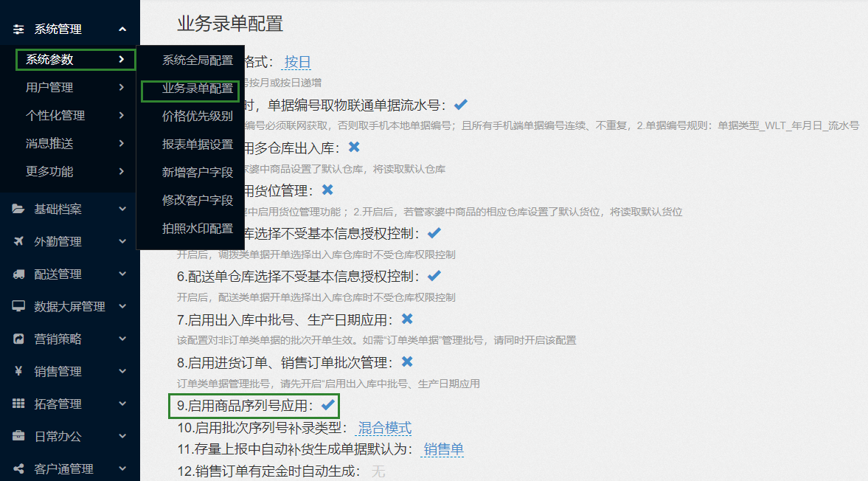
Task: Expand the 个性化管理 submenu arrow
Action: (x=121, y=115)
